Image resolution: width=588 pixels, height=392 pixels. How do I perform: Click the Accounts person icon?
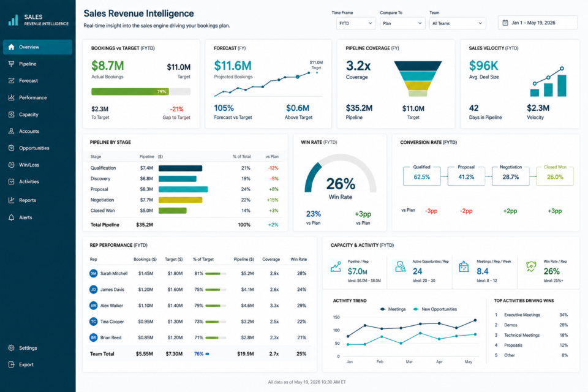click(x=11, y=131)
